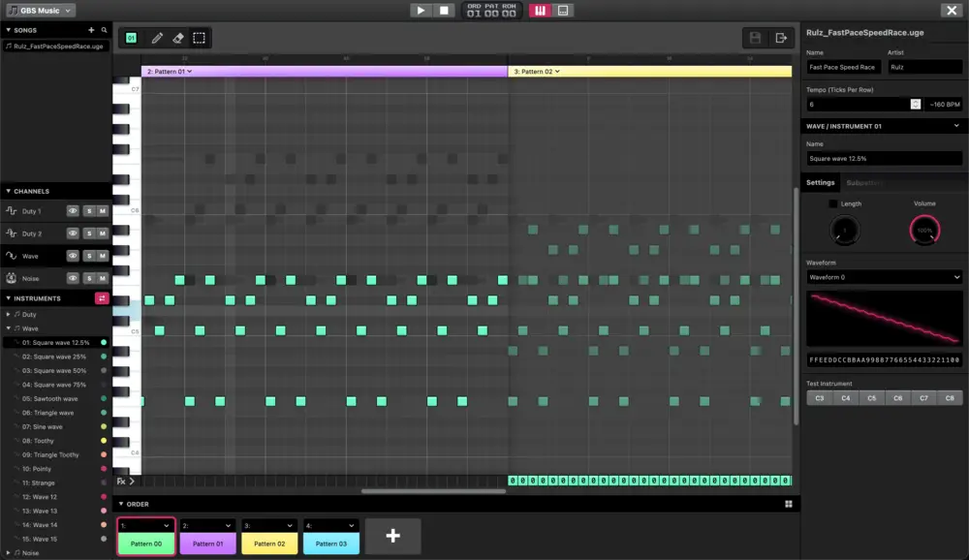Activate the rectangular selection tool
This screenshot has width=969, height=560.
(199, 39)
